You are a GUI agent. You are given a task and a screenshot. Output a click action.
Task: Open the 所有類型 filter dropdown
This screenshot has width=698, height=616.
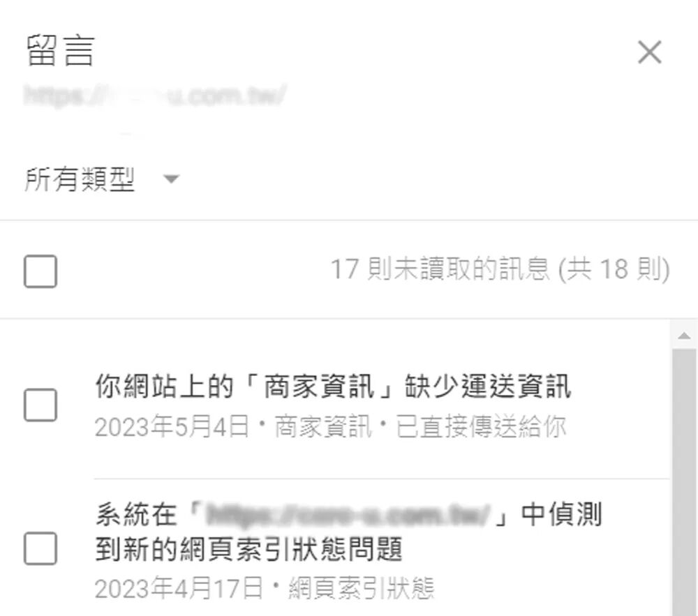(102, 179)
